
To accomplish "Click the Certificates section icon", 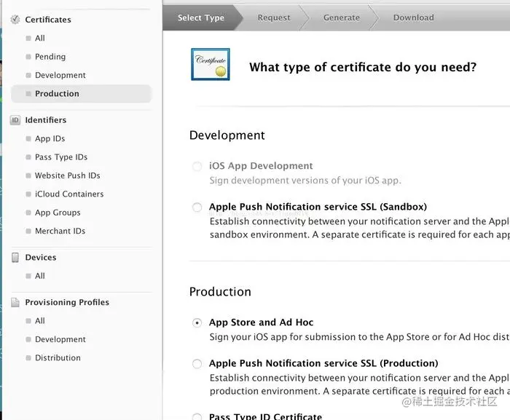I will [15, 20].
